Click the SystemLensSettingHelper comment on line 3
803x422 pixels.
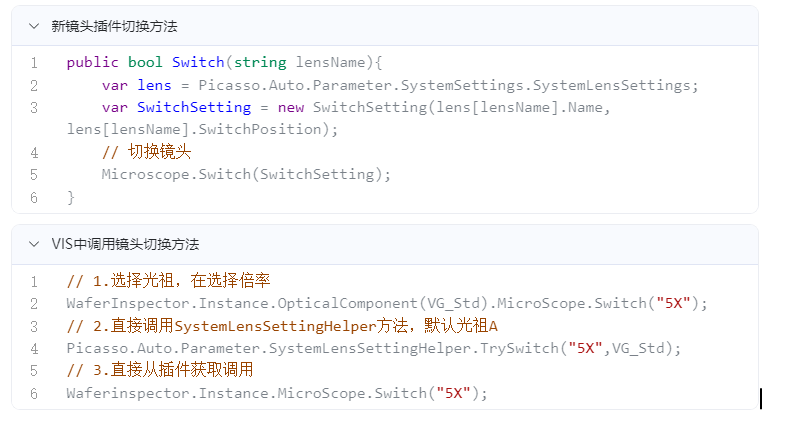[282, 326]
